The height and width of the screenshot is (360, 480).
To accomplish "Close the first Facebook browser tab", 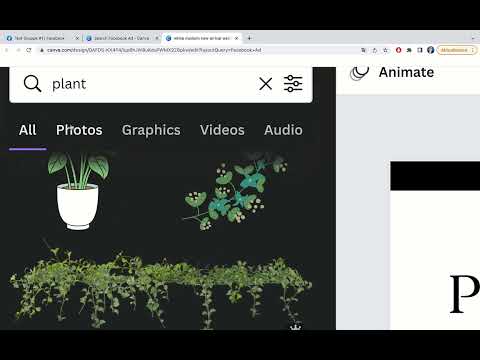I will (x=77, y=38).
